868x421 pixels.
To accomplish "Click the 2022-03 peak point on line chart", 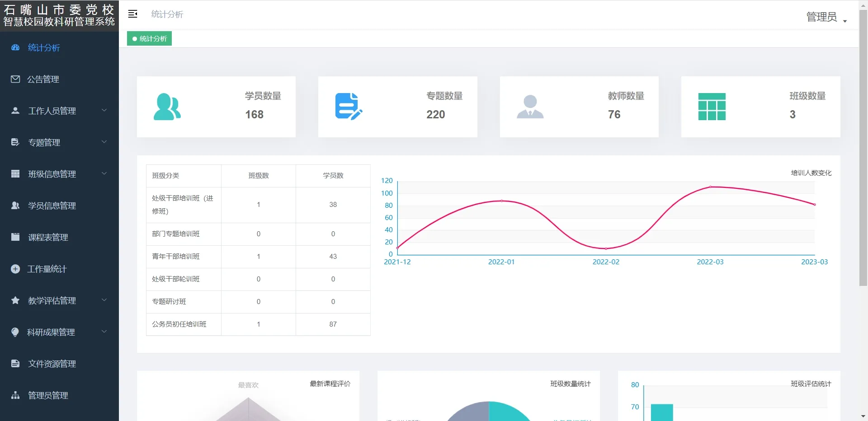I will (x=710, y=187).
